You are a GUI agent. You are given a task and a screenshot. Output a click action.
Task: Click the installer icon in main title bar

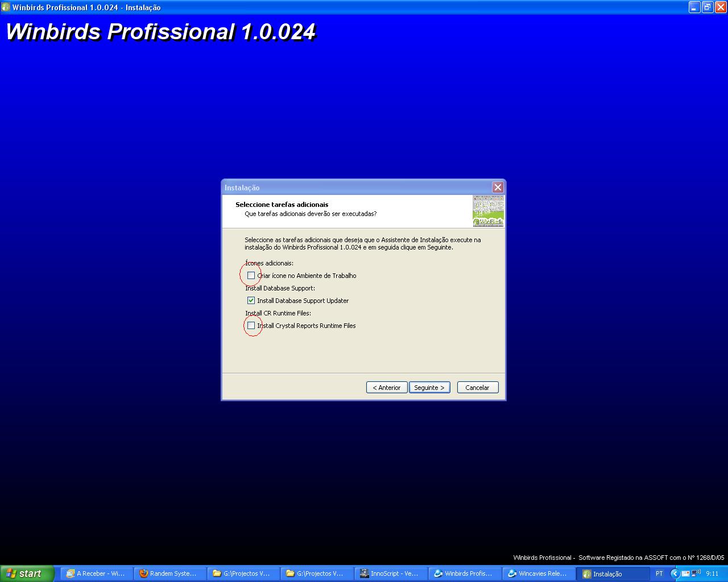[6, 7]
